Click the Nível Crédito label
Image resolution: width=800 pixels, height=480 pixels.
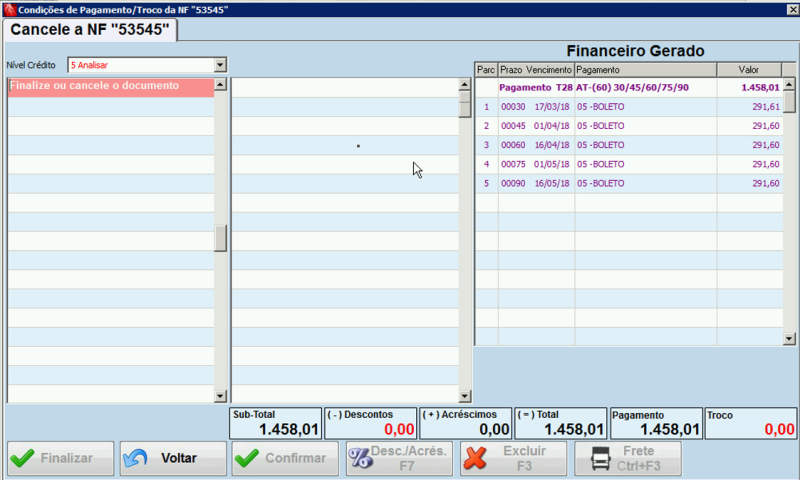31,65
